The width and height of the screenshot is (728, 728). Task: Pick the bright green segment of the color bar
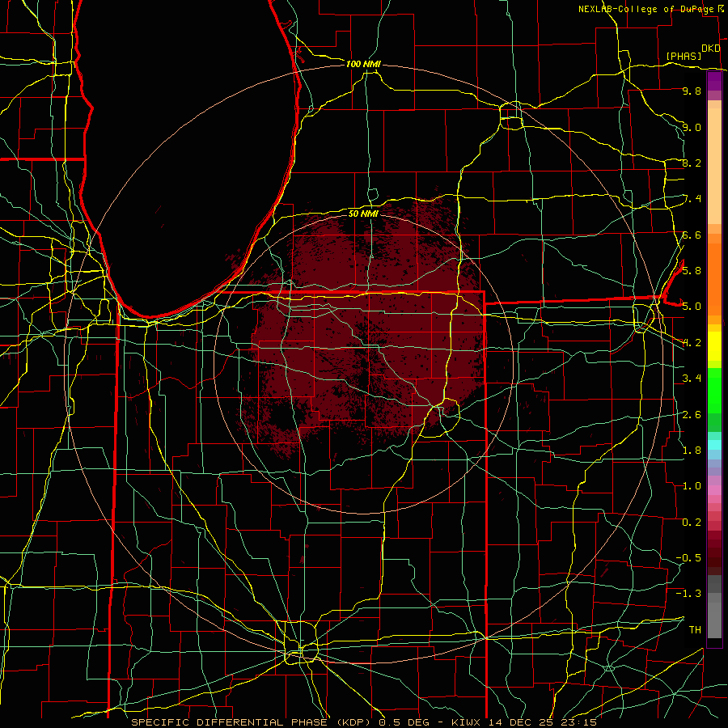pos(714,390)
